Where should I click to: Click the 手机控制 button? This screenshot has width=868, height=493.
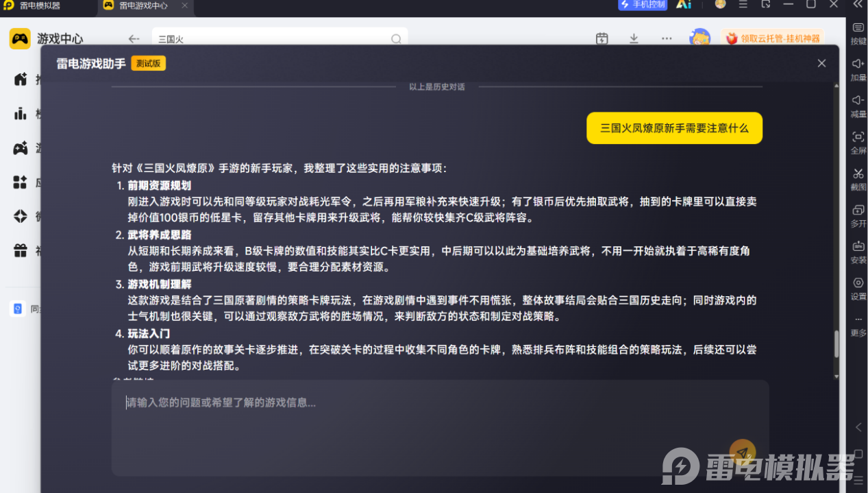click(643, 4)
